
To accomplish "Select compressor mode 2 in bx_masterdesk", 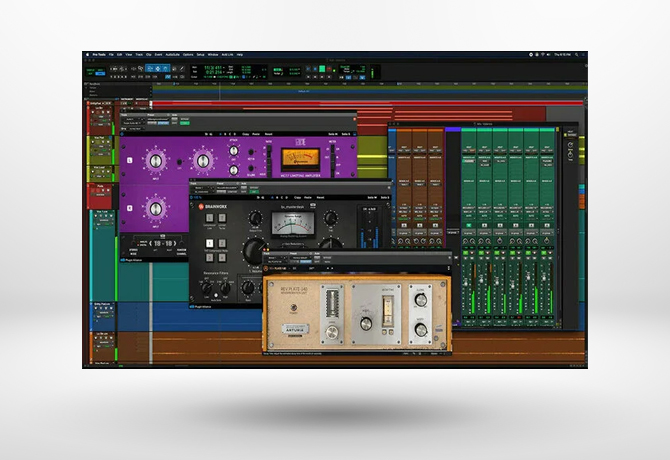I will [x=222, y=243].
